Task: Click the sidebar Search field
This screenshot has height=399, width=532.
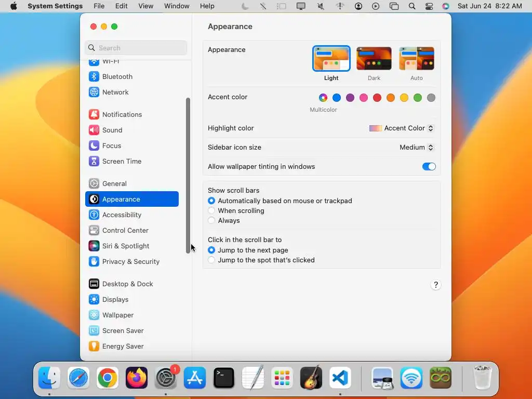Action: click(136, 48)
